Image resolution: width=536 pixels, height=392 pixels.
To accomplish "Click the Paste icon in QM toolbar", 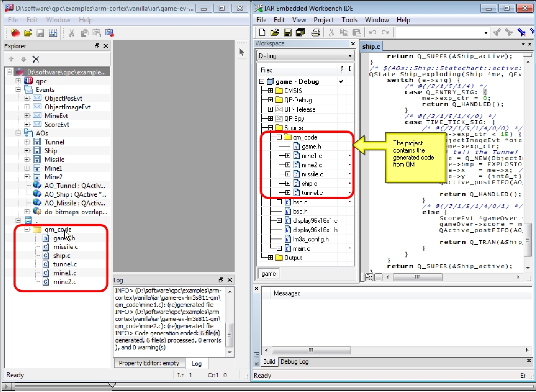I will click(x=97, y=33).
